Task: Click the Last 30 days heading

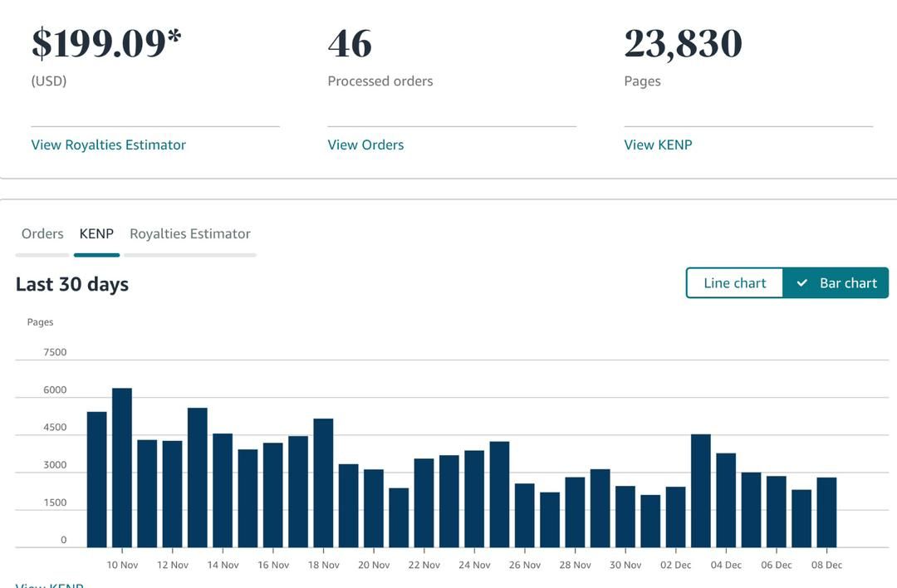Action: pos(72,284)
